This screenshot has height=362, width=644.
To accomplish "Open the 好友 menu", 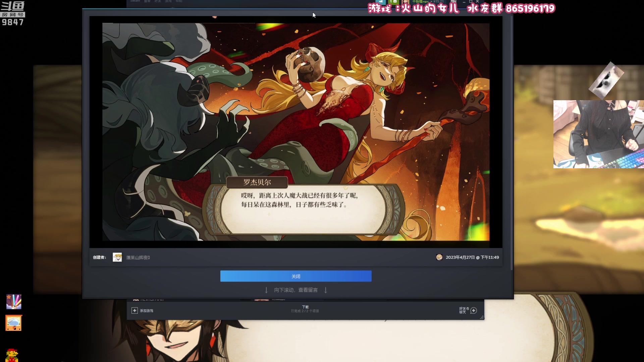I will pyautogui.click(x=158, y=1).
